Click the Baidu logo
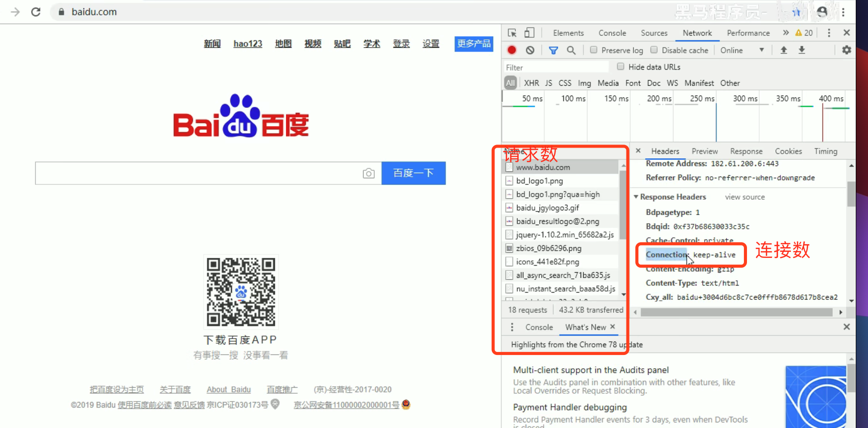868x428 pixels. [241, 116]
